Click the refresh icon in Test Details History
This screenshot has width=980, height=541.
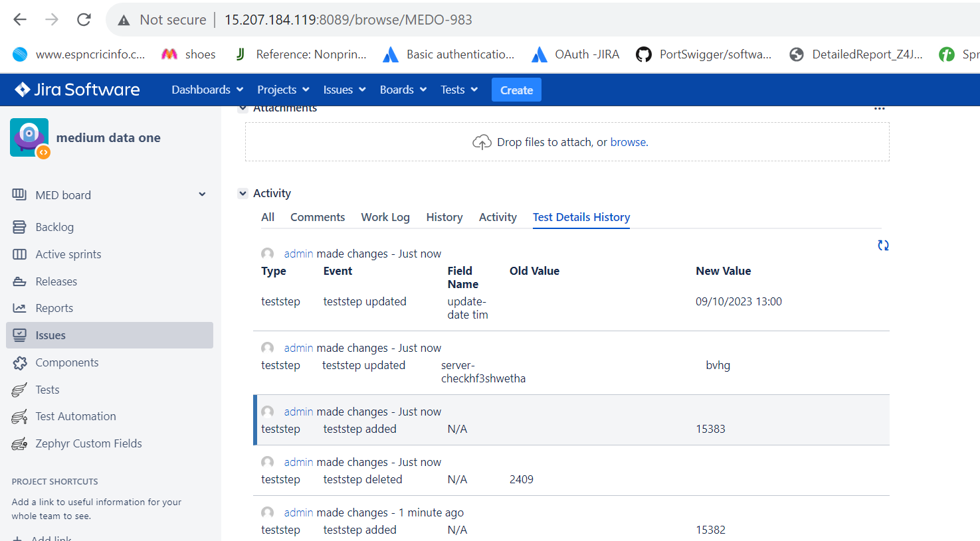[x=883, y=246]
